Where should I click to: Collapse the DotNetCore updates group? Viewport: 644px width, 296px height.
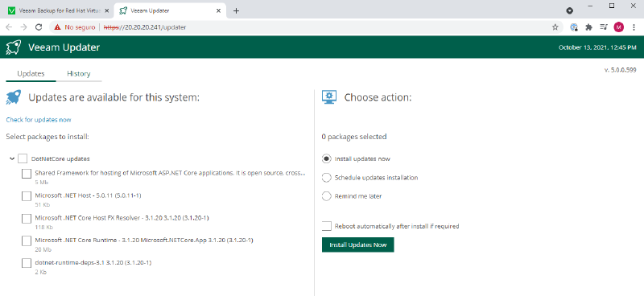[12, 158]
